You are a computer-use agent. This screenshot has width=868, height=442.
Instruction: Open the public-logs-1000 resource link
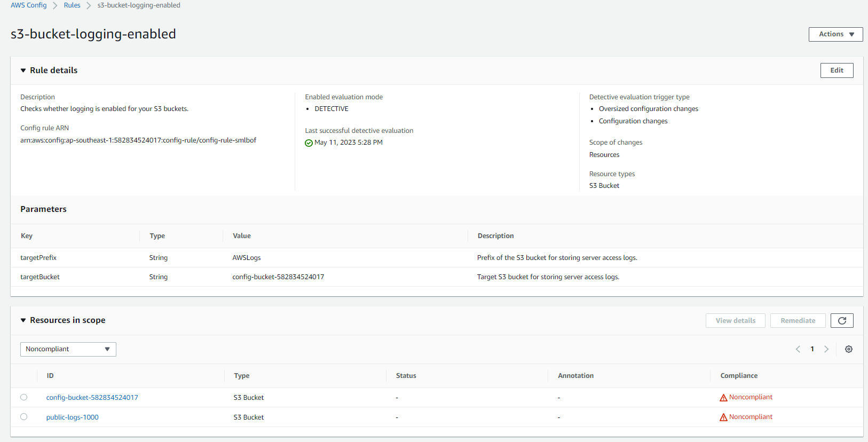coord(72,417)
